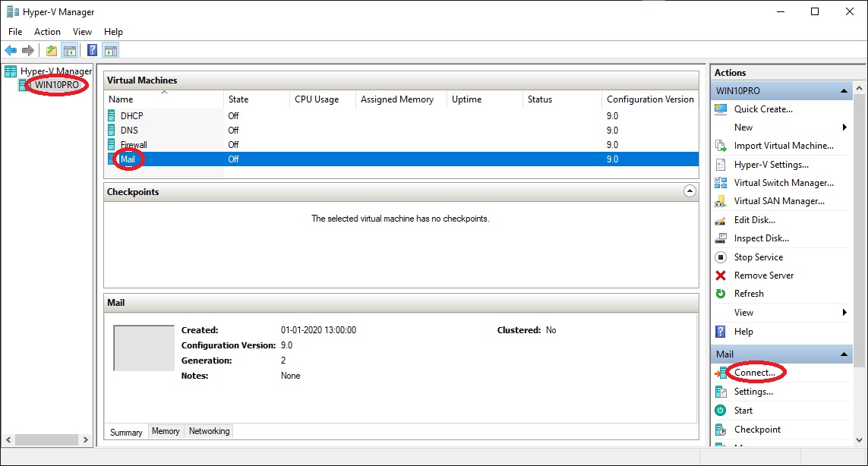Click Connect... in Mail actions

coord(755,373)
